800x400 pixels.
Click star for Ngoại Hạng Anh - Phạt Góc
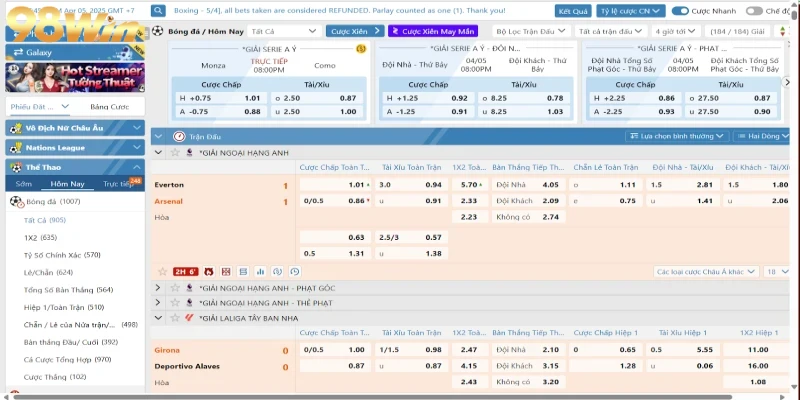click(x=175, y=288)
